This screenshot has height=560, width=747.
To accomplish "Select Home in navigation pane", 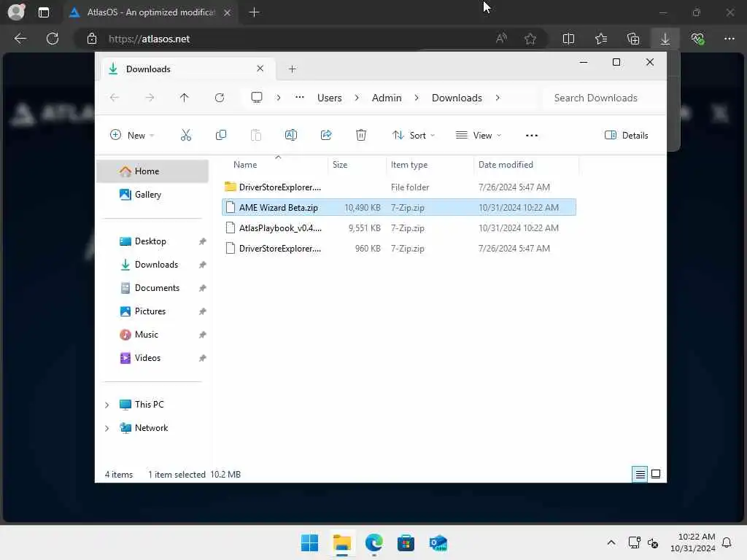I will tap(152, 171).
